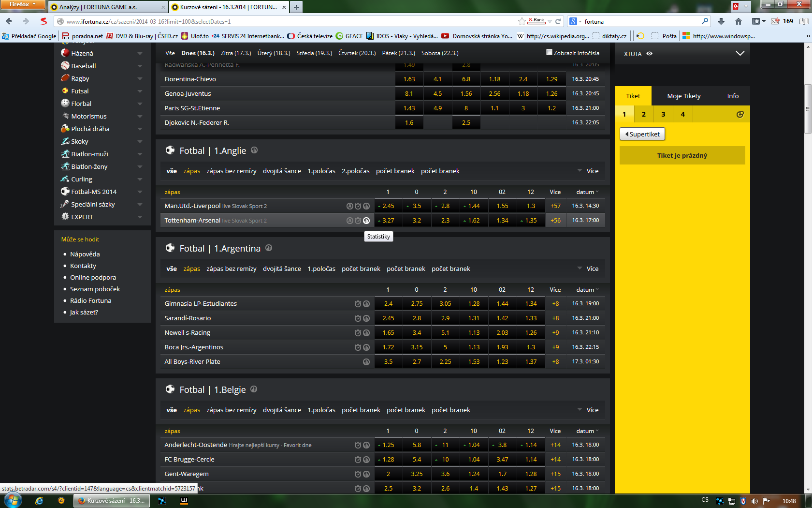This screenshot has width=812, height=508.
Task: Click info icon next to Fotbal 1.Belgie heading
Action: 254,389
